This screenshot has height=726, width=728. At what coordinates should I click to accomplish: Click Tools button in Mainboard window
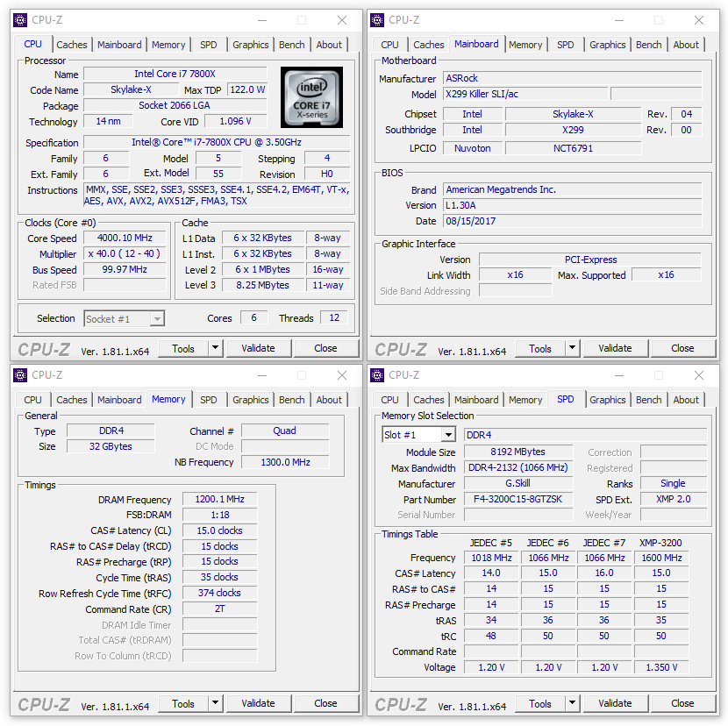[x=540, y=348]
